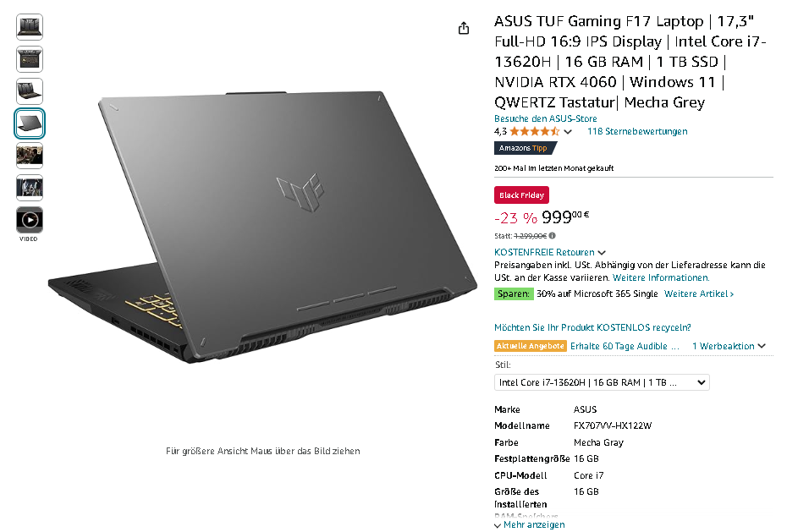Open the Stil configuration dropdown
This screenshot has width=787, height=532.
pyautogui.click(x=602, y=382)
